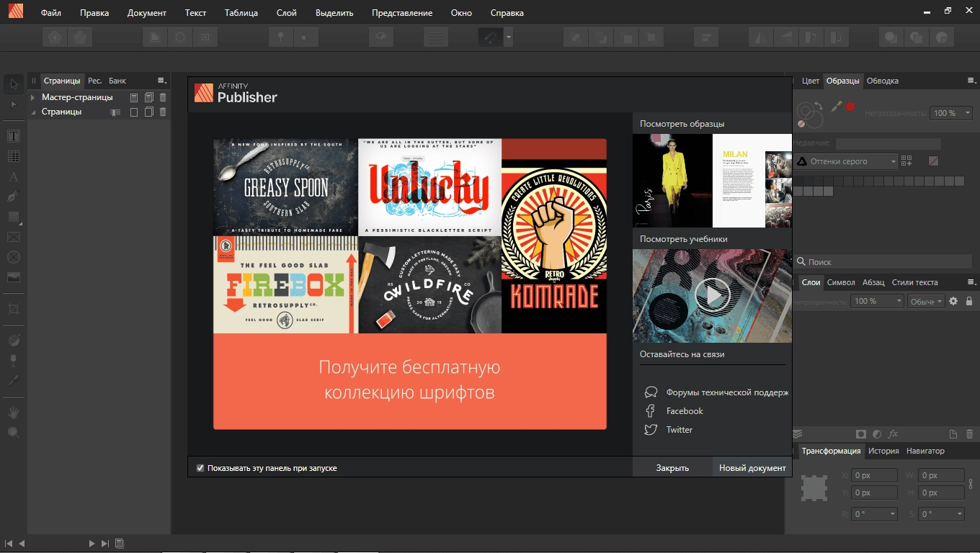The height and width of the screenshot is (553, 980).
Task: Select the Artistic Text tool
Action: click(14, 176)
